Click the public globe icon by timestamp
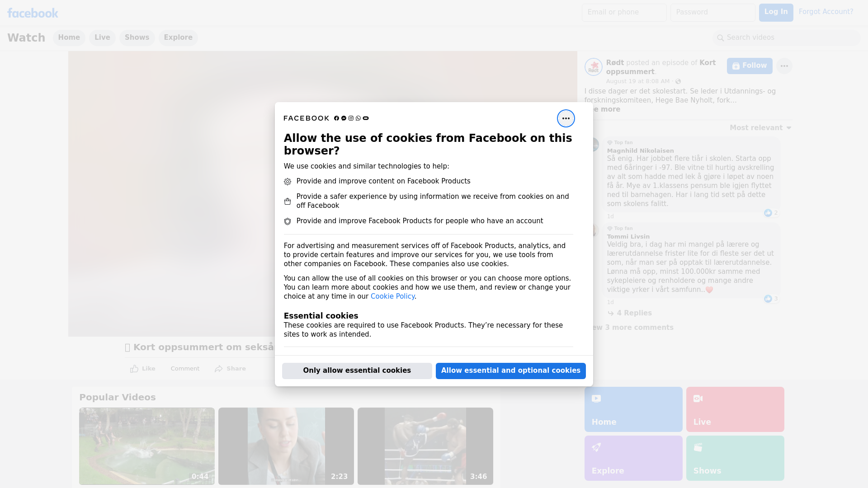This screenshot has width=868, height=488. pos(678,81)
